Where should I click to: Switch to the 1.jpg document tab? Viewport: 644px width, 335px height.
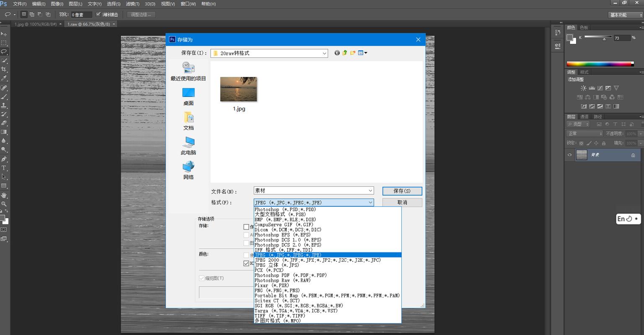[x=35, y=24]
